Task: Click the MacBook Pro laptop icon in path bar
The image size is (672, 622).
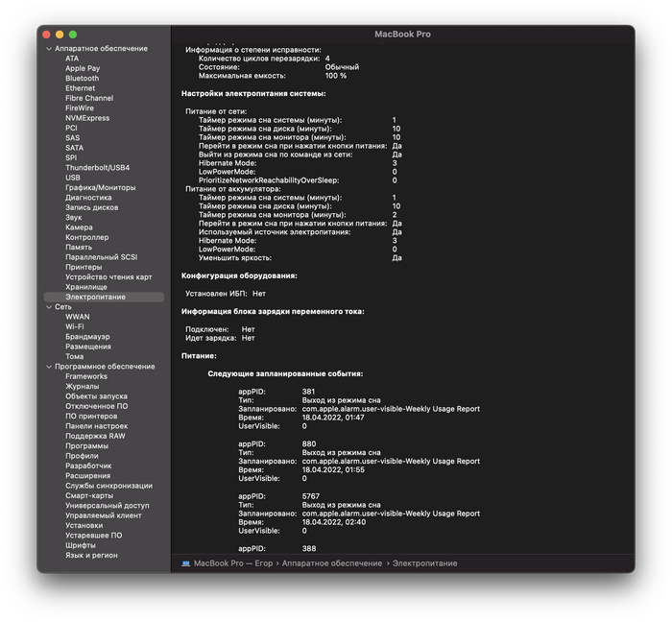Action: coord(185,563)
